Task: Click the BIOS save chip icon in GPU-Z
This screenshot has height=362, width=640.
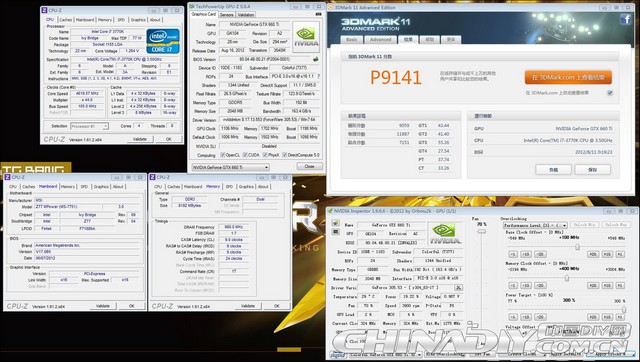Action: [316, 59]
